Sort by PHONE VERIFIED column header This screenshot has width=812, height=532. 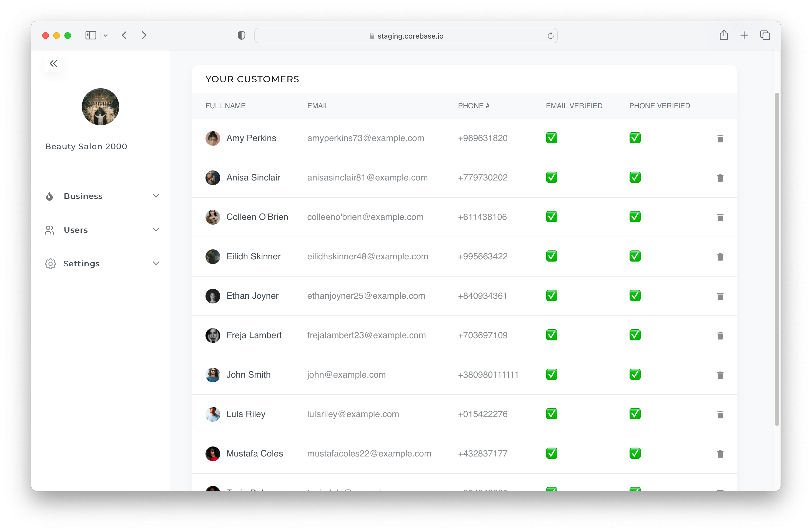[659, 106]
